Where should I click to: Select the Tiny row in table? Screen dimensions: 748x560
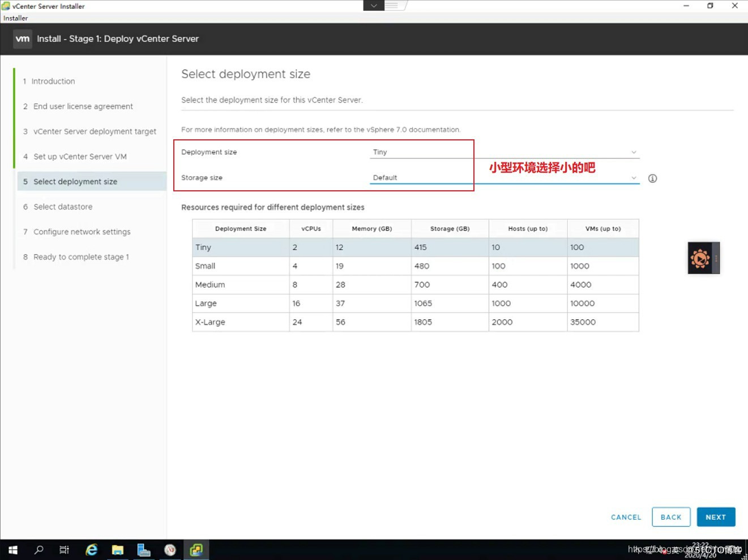click(x=416, y=247)
